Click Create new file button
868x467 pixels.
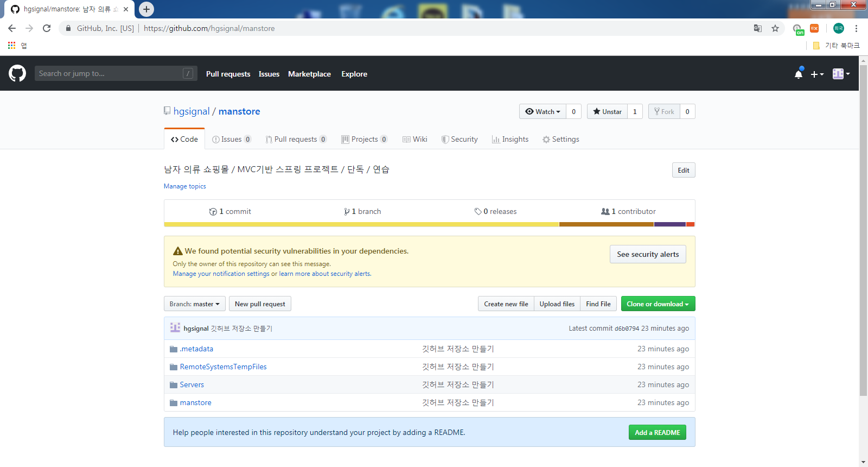[506, 304]
